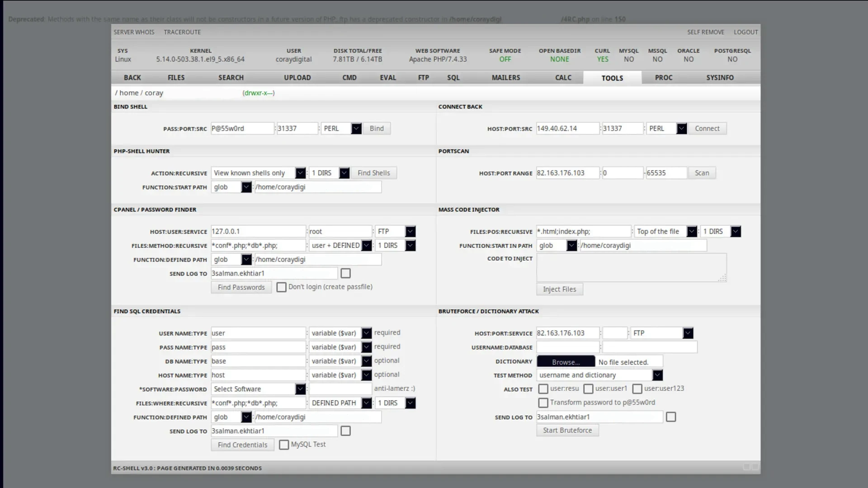Open the MAILERS tab
The image size is (868, 488).
[x=506, y=78]
